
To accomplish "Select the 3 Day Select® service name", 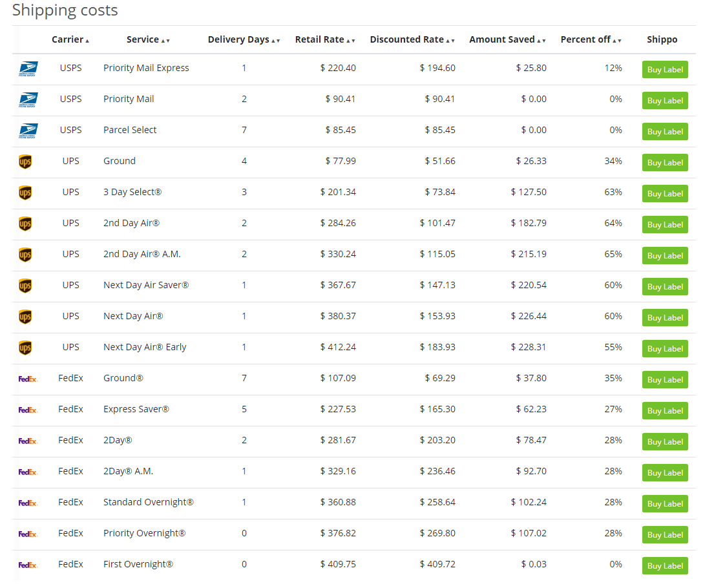I will point(132,192).
